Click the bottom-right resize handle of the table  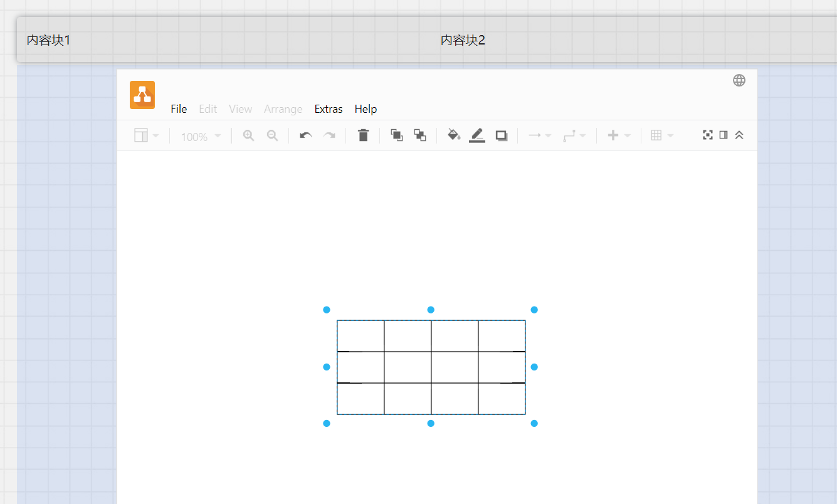click(534, 424)
